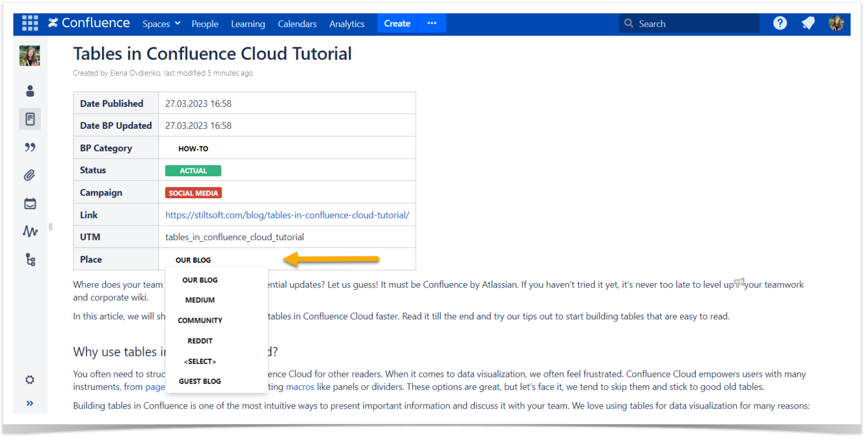Image resolution: width=868 pixels, height=439 pixels.
Task: Click the Analytics chart icon in sidebar
Action: 29,231
